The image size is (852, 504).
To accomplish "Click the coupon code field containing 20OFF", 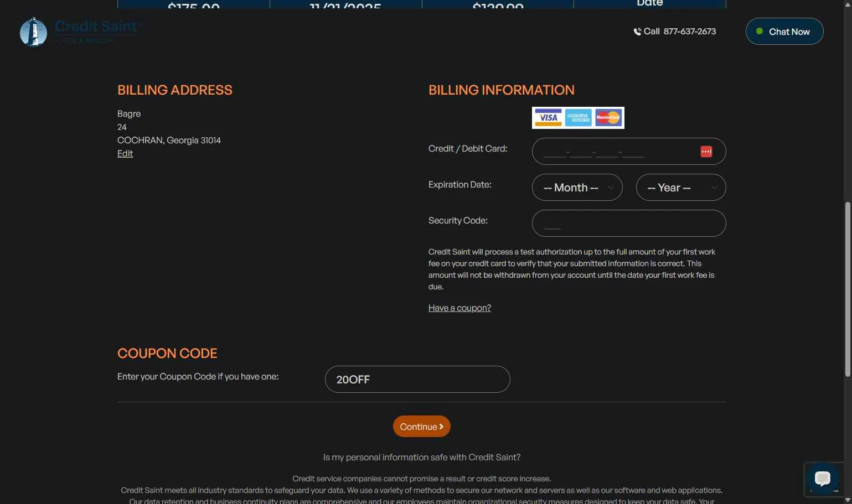I will point(417,380).
